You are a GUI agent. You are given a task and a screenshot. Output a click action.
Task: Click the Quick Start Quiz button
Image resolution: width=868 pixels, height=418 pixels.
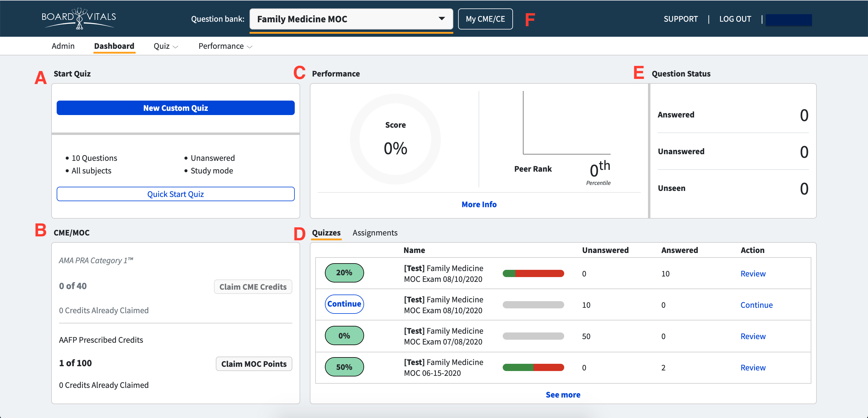pyautogui.click(x=175, y=194)
